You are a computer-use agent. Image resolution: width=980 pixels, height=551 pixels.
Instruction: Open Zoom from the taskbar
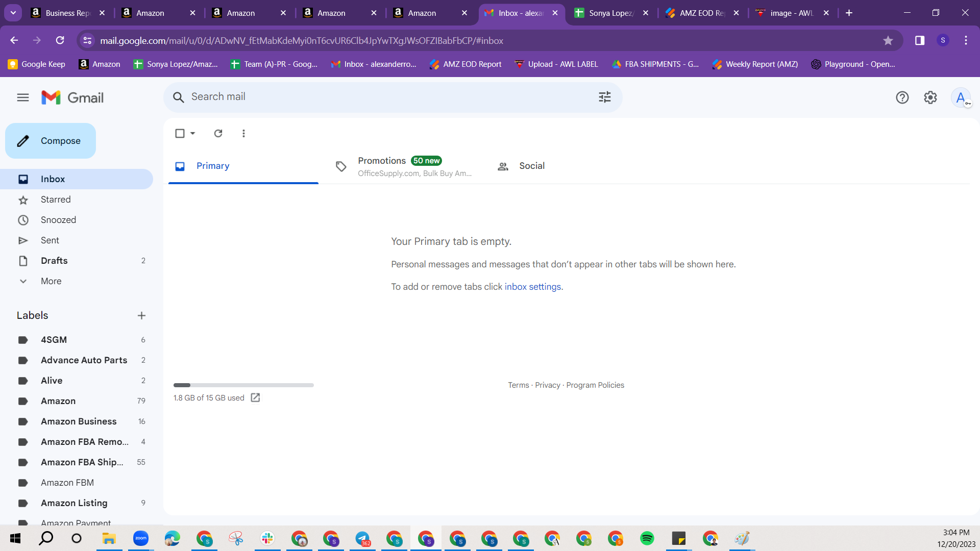coord(140,538)
